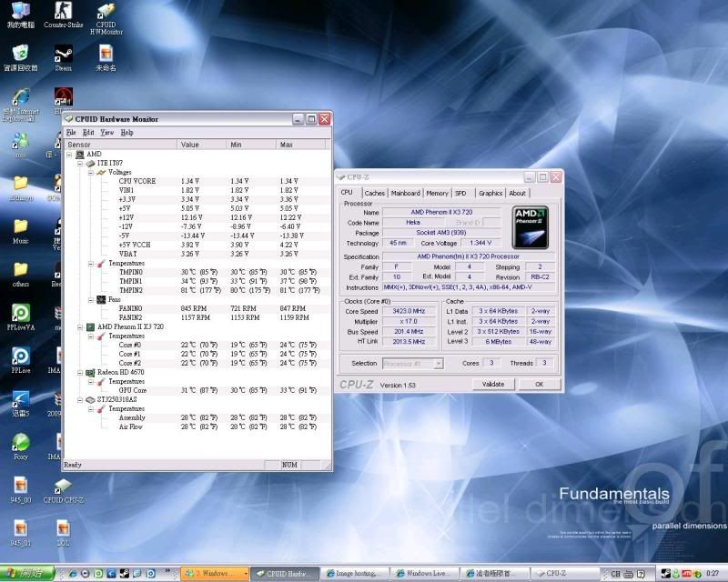The height and width of the screenshot is (582, 728).
Task: Switch to the Mainboard tab in CPU-Z
Action: [405, 193]
